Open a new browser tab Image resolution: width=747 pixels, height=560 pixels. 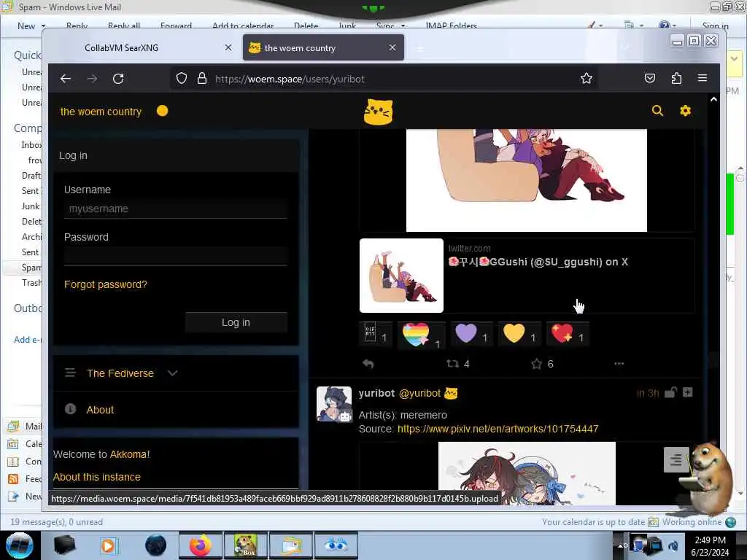[419, 48]
